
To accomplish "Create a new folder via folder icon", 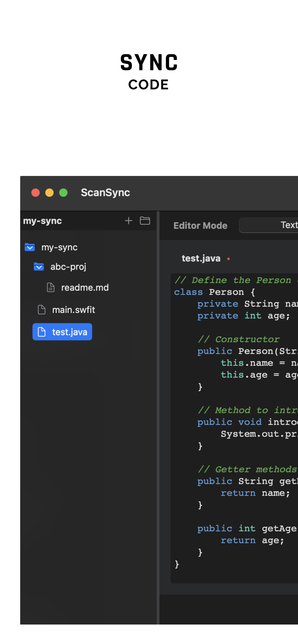I will pyautogui.click(x=145, y=220).
